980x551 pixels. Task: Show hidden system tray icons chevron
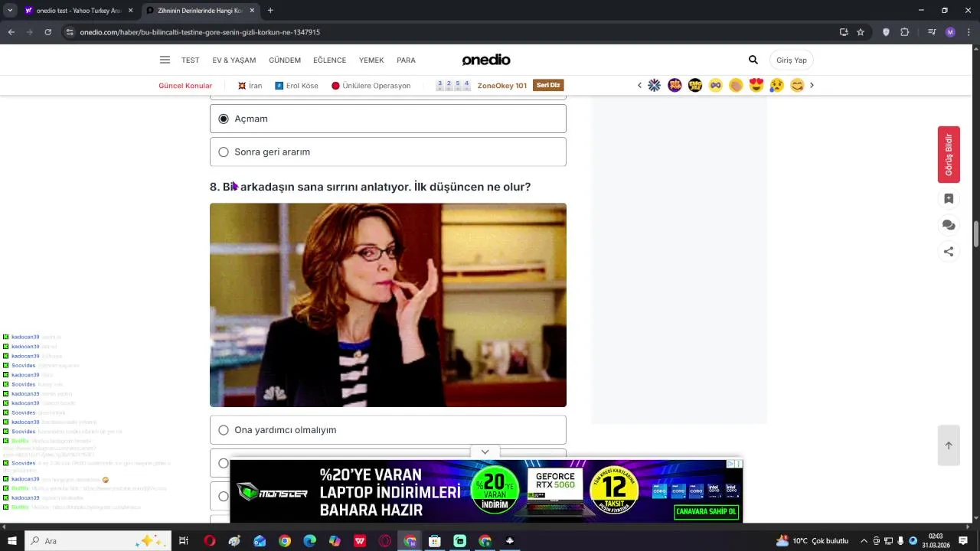(864, 541)
